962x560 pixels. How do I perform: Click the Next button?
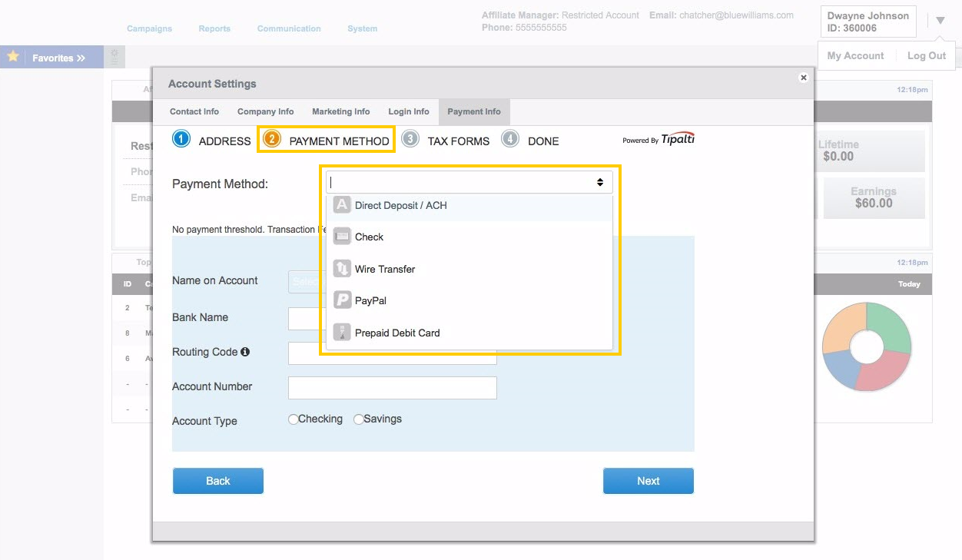click(648, 480)
